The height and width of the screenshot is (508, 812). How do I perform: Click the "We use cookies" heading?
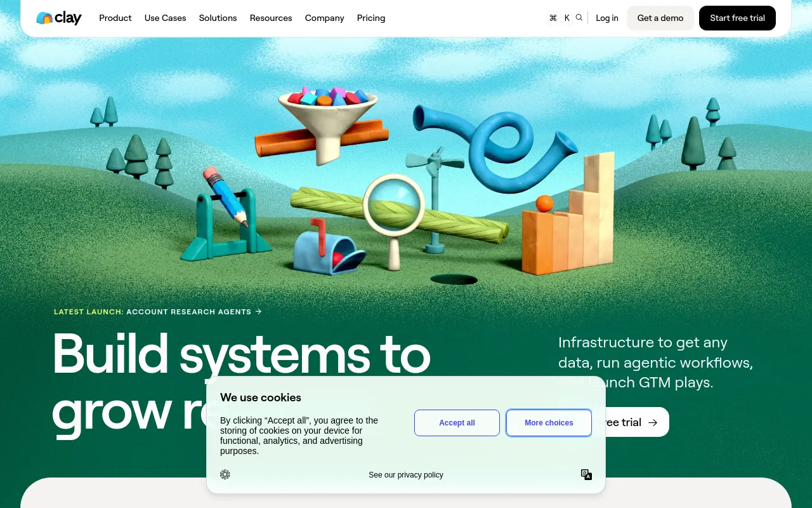[x=261, y=398]
